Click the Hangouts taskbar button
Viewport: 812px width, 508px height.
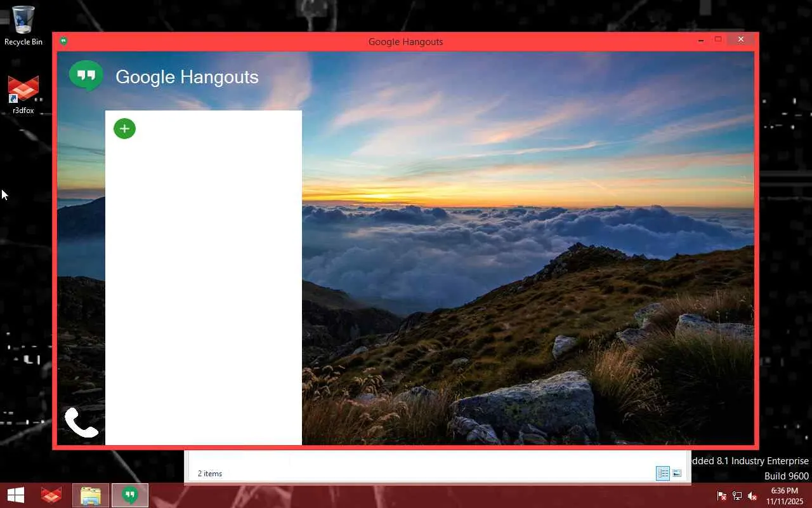130,495
